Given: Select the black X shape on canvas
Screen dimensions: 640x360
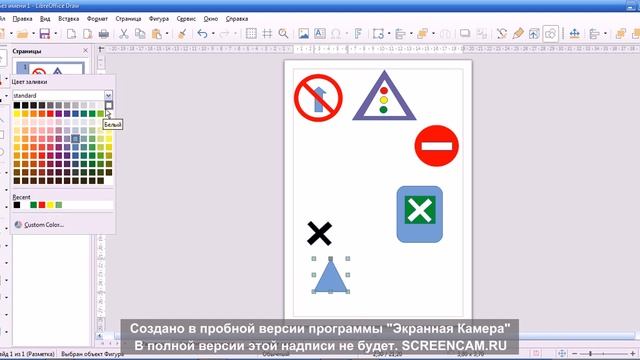Looking at the screenshot, I should tap(319, 233).
